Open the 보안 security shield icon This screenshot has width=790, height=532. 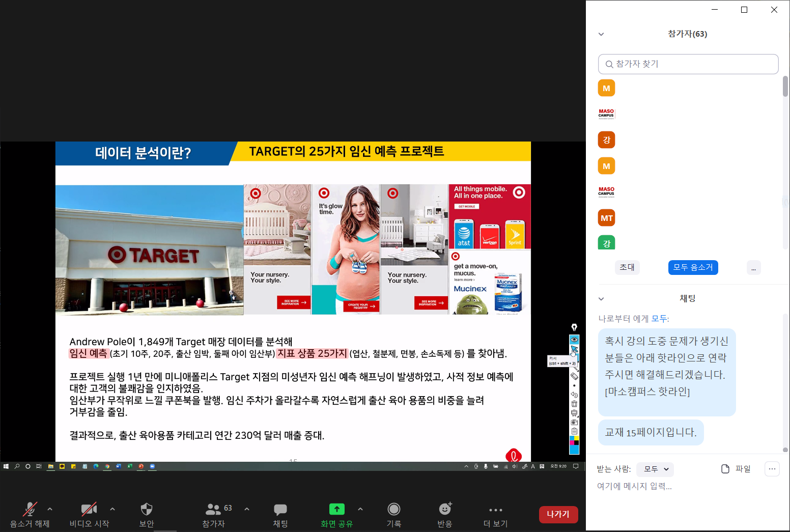147,514
